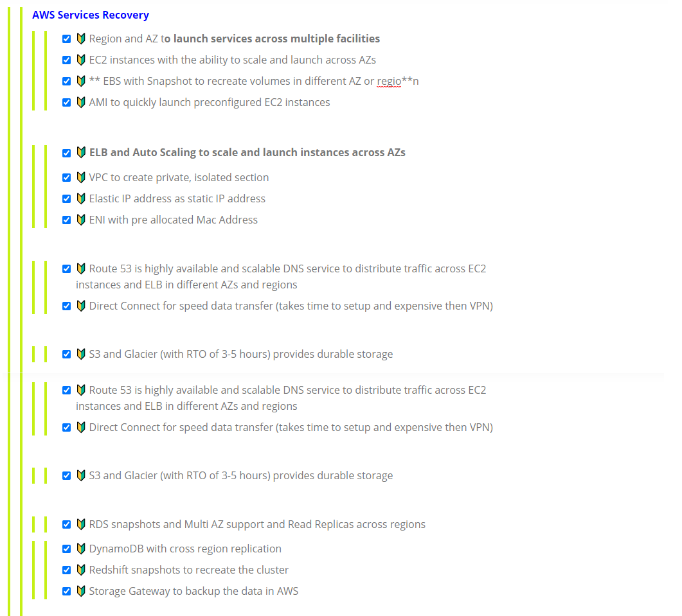Image resolution: width=682 pixels, height=616 pixels.
Task: Select the badge icon of first Direct Connect row
Action: pos(81,306)
